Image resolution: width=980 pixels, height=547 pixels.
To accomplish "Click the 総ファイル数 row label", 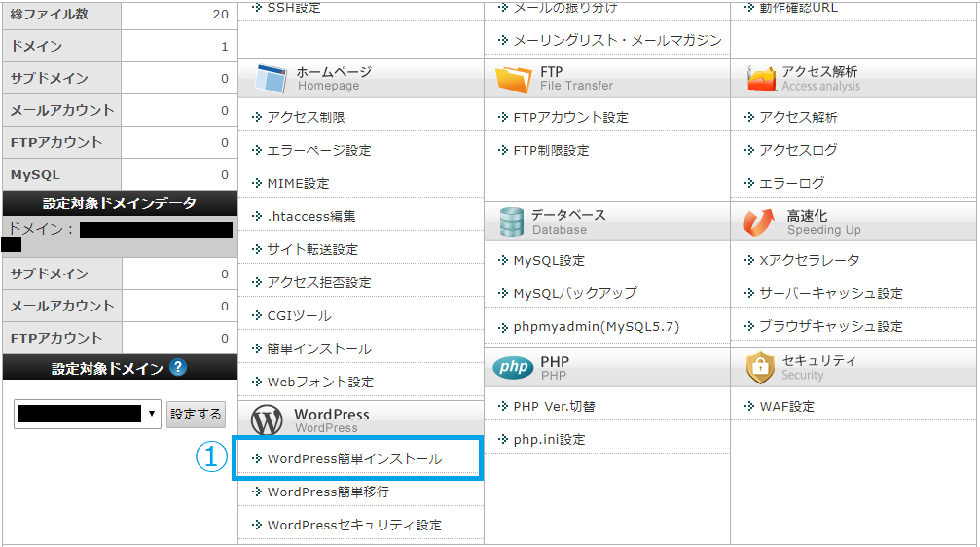I will point(50,14).
